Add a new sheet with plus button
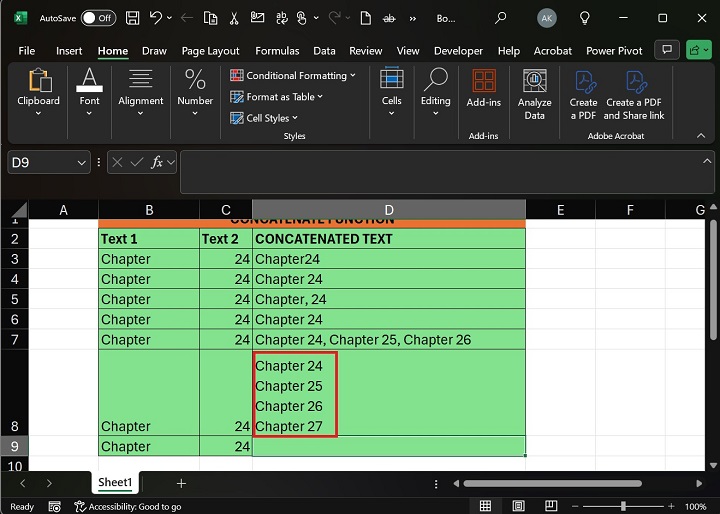The image size is (720, 514). pyautogui.click(x=181, y=483)
